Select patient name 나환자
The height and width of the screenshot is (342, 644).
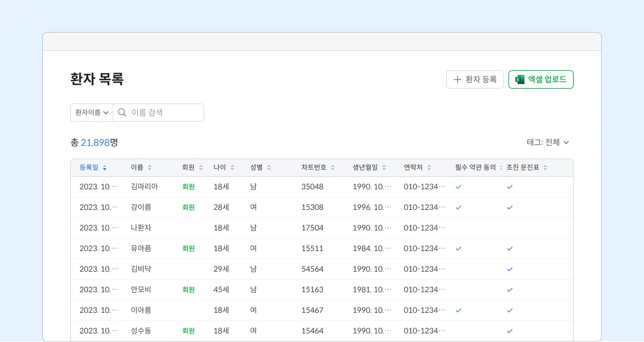(141, 228)
